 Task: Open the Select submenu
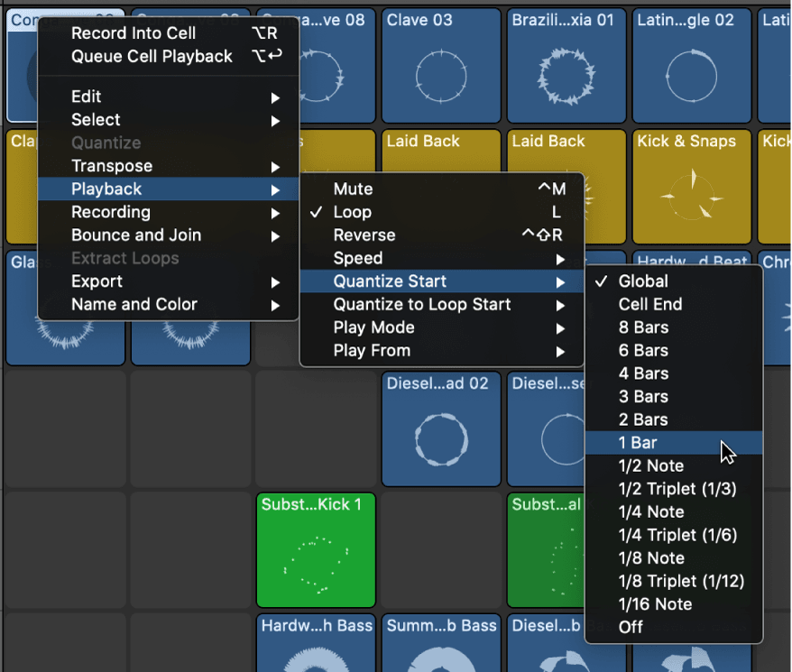tap(168, 120)
